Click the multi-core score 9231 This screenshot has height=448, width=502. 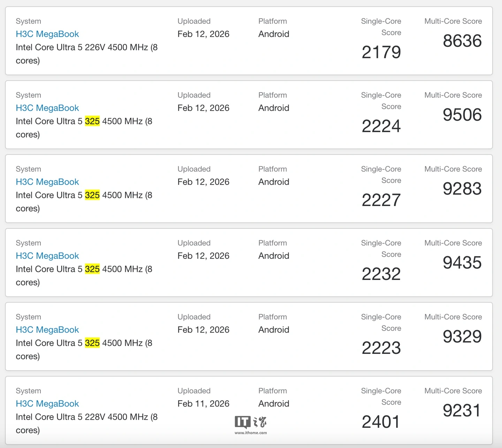point(462,411)
